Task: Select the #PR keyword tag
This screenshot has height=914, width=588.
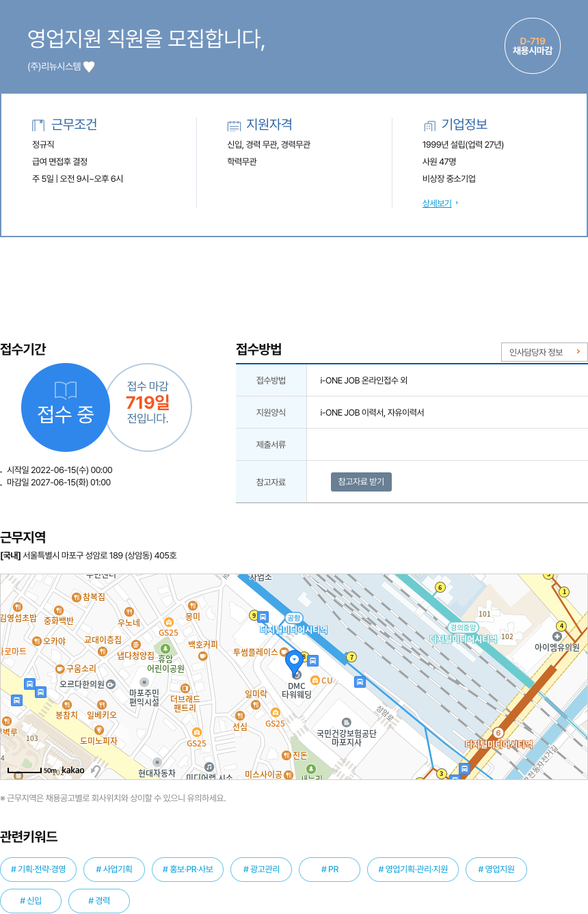Action: 330,870
